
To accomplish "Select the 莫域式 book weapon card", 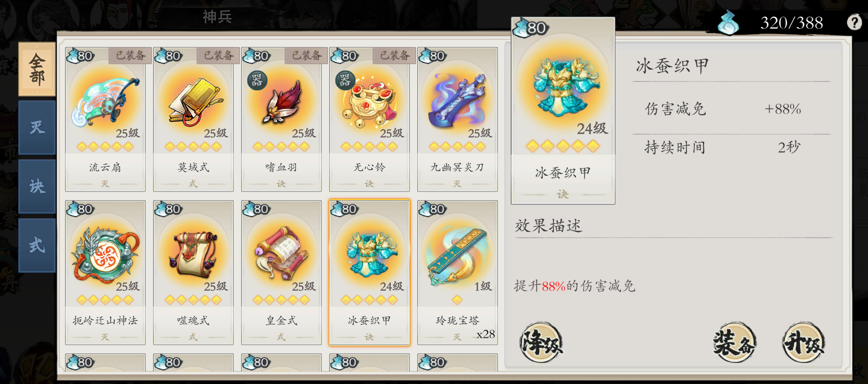I will pos(193,120).
